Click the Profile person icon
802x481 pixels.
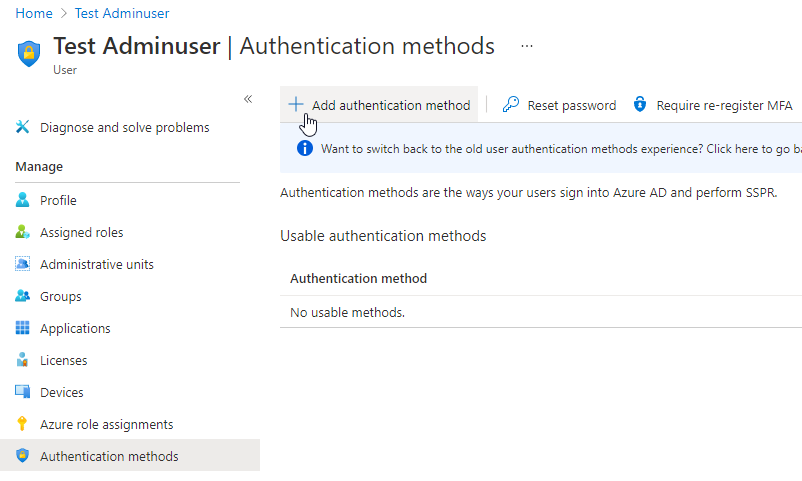[23, 200]
